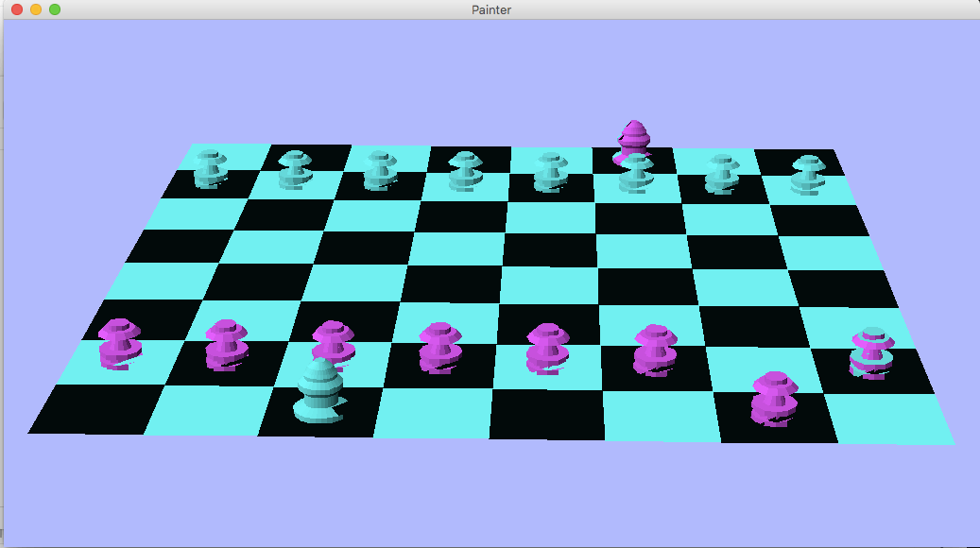Select the second magenta pawn from the left
The width and height of the screenshot is (980, 548).
click(x=227, y=346)
